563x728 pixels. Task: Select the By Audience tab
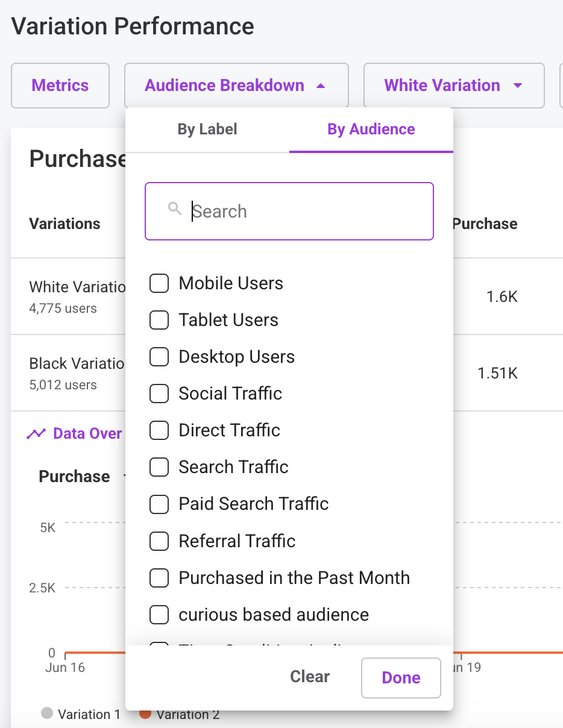[x=371, y=129]
